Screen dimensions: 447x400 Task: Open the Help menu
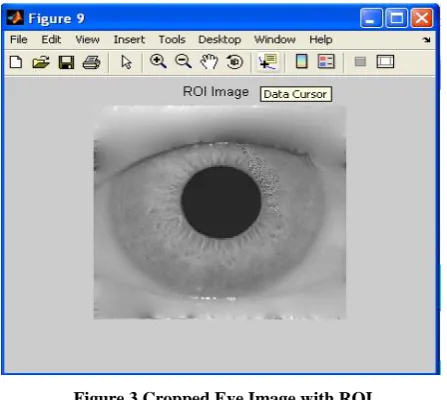321,40
